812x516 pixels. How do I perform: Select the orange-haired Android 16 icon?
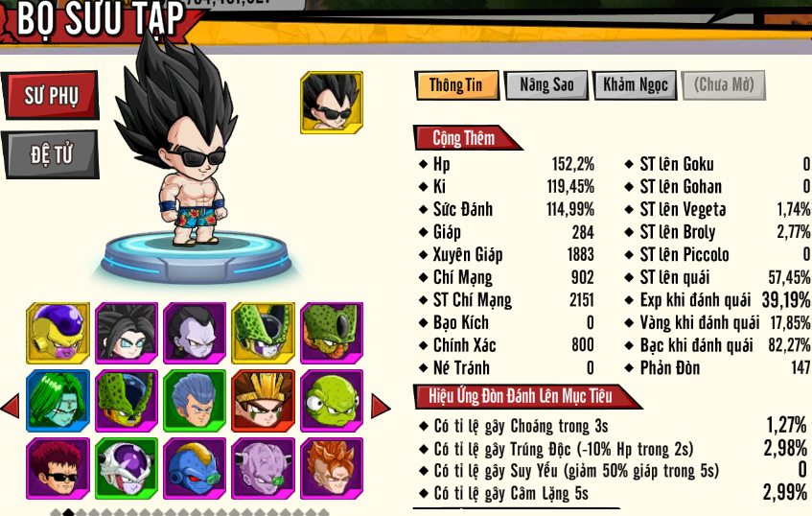pyautogui.click(x=332, y=468)
